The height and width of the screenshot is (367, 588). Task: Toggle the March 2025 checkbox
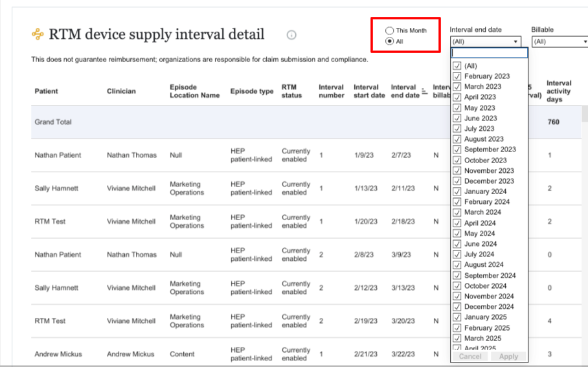(x=457, y=338)
